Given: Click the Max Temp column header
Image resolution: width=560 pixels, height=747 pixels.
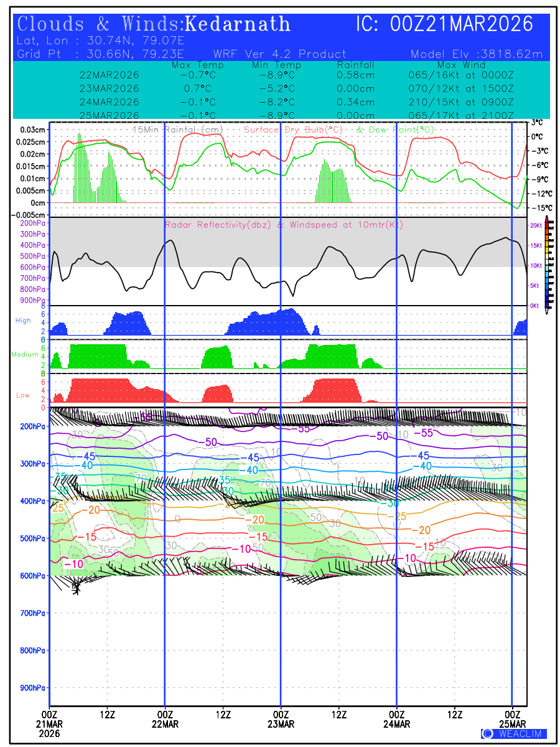Looking at the screenshot, I should click(x=197, y=65).
